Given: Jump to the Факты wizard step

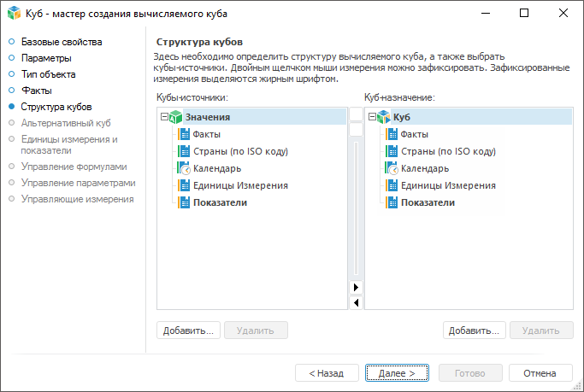Looking at the screenshot, I should point(37,90).
